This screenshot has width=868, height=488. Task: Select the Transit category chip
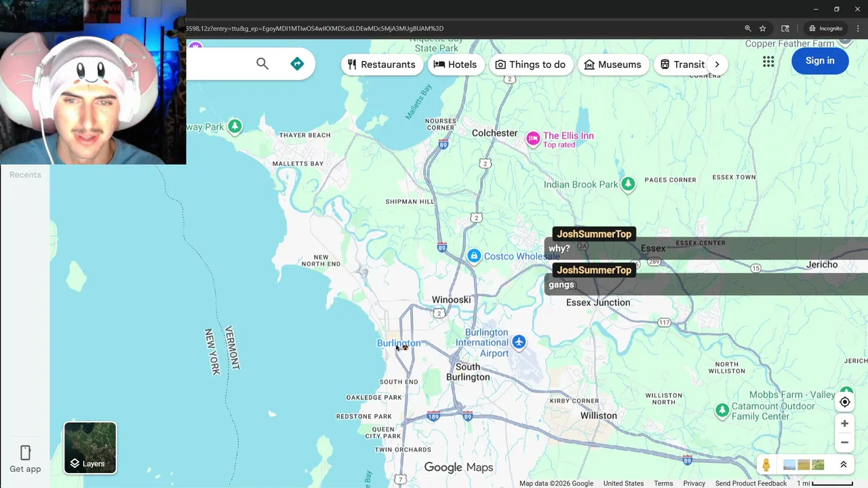click(682, 64)
